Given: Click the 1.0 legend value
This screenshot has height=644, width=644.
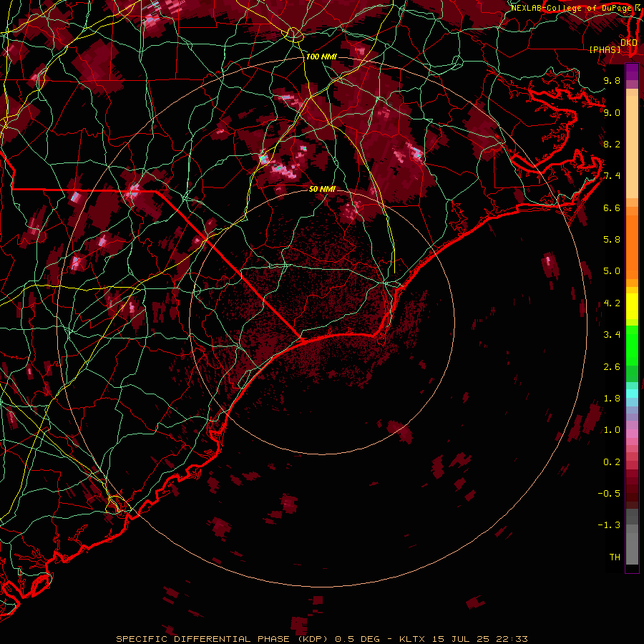Looking at the screenshot, I should click(612, 430).
